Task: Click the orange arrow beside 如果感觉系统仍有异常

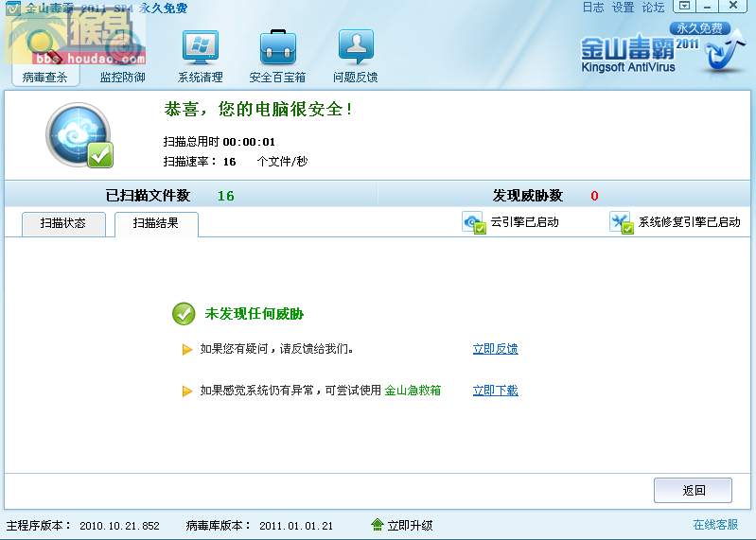Action: (x=187, y=391)
